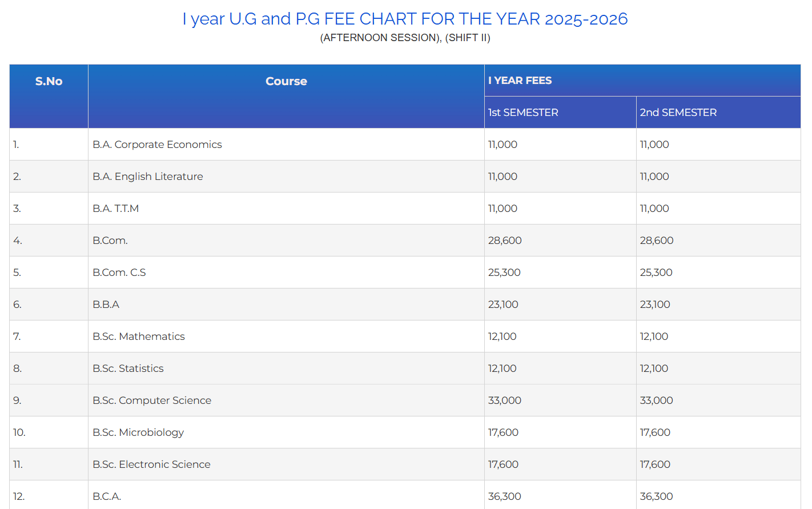Click B.Sc. Computer Science 1st semester fee

[505, 400]
